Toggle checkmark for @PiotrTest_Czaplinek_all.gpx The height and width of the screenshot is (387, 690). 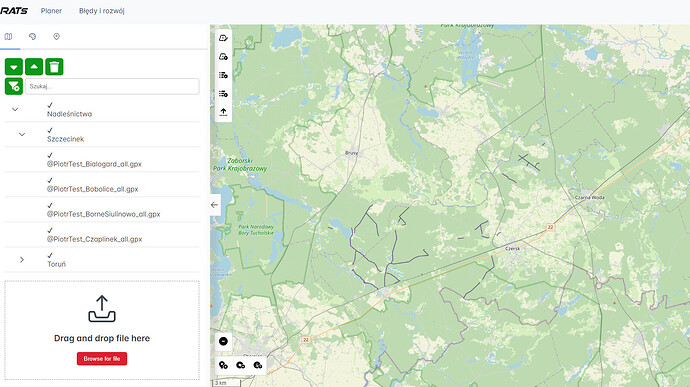coord(50,231)
